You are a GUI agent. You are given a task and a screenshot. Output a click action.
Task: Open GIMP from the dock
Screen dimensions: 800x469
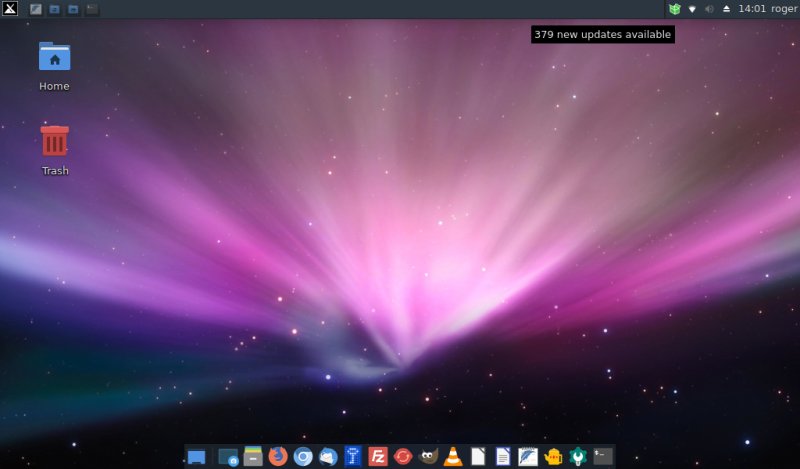click(428, 456)
